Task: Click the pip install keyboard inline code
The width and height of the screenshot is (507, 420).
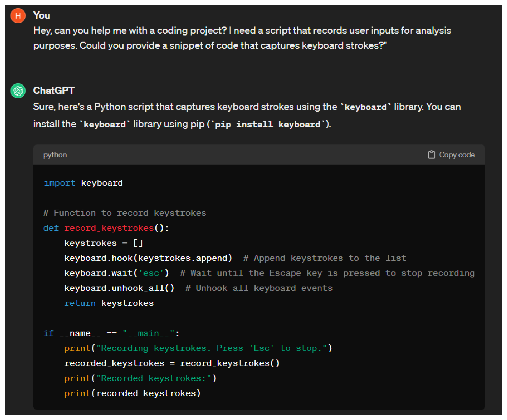Action: (x=267, y=125)
